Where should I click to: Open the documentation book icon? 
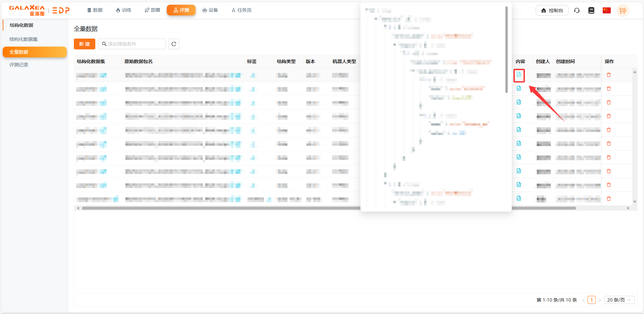click(x=591, y=10)
